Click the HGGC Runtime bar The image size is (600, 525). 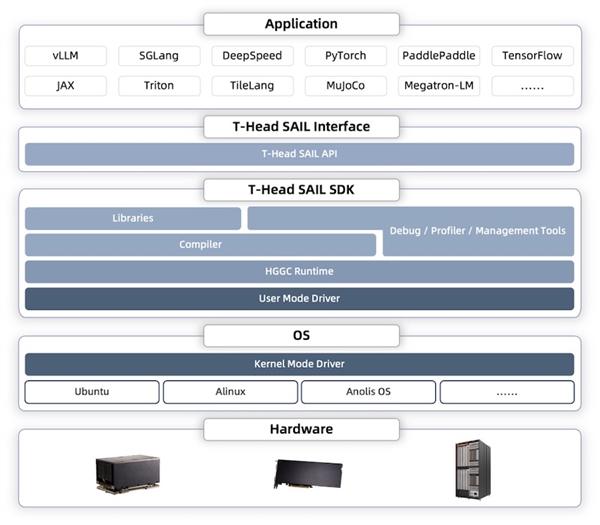pyautogui.click(x=299, y=272)
